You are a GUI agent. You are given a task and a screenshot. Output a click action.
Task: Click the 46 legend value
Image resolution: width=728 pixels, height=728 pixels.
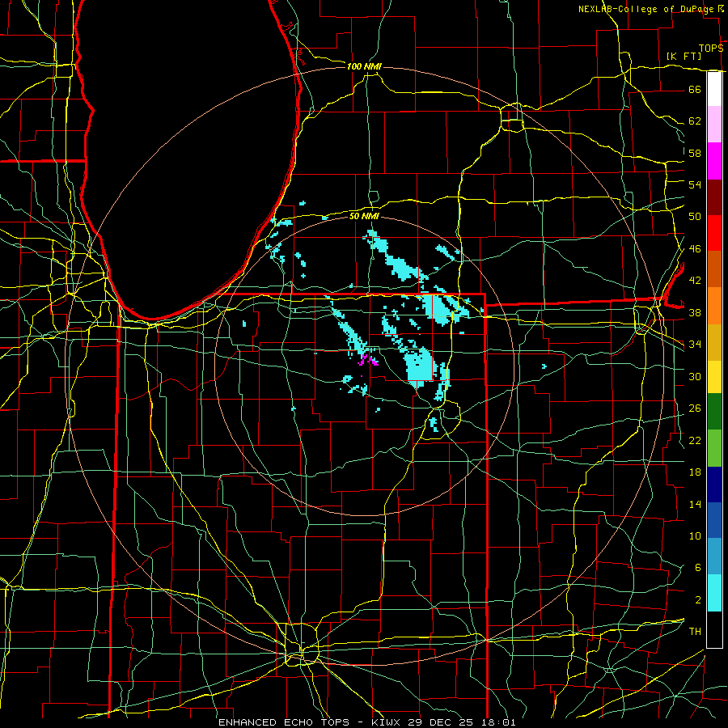(x=695, y=249)
